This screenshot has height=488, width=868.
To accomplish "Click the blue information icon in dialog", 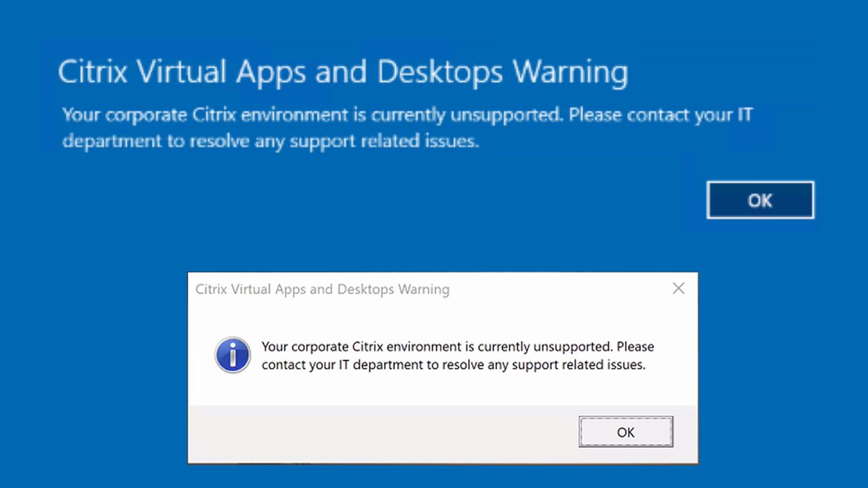I will point(232,355).
